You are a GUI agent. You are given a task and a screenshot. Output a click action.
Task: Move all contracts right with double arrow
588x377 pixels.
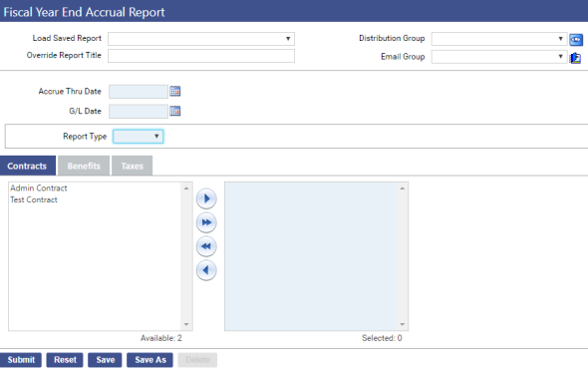[206, 222]
